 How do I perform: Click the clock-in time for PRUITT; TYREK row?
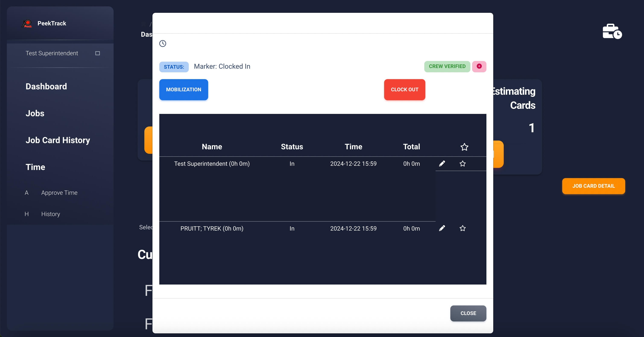[353, 228]
